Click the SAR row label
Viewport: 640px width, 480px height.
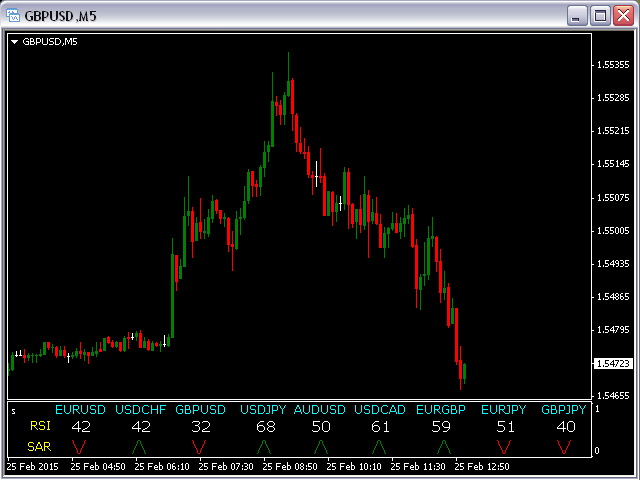(40, 446)
